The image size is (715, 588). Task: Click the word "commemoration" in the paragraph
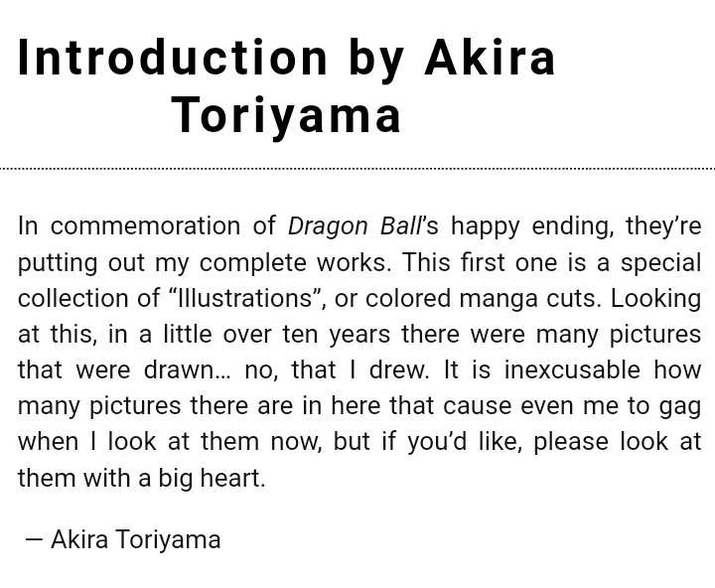click(145, 226)
